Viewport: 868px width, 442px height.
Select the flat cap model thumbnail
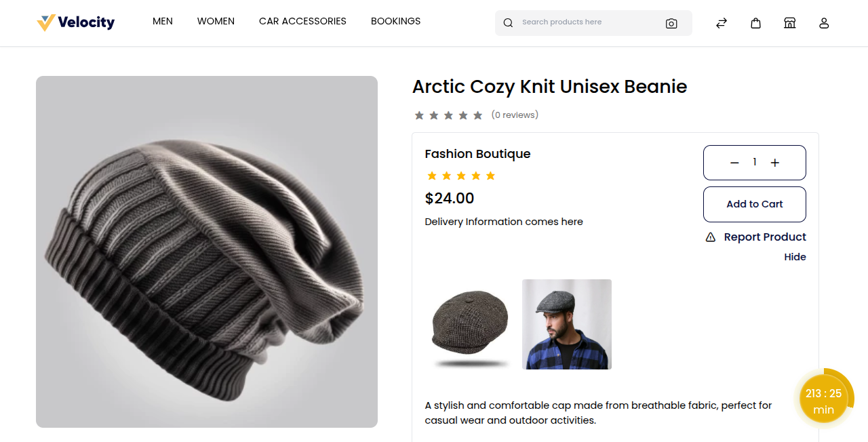pyautogui.click(x=566, y=324)
